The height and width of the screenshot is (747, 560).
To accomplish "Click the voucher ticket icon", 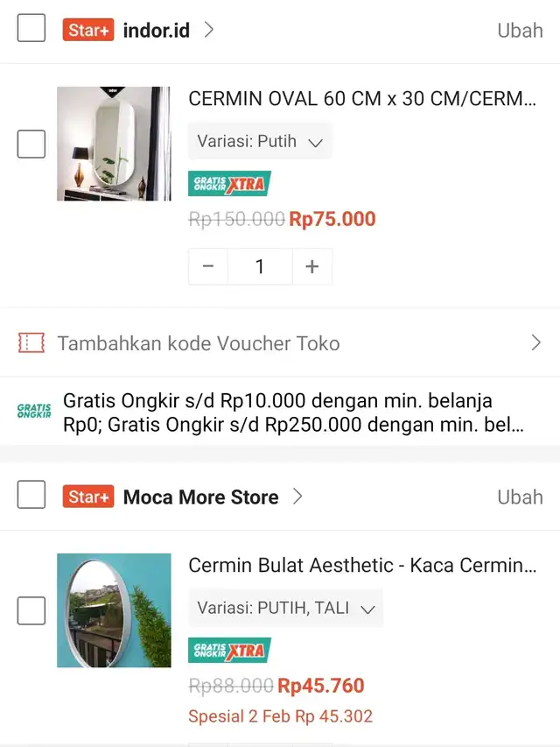I will tap(31, 342).
